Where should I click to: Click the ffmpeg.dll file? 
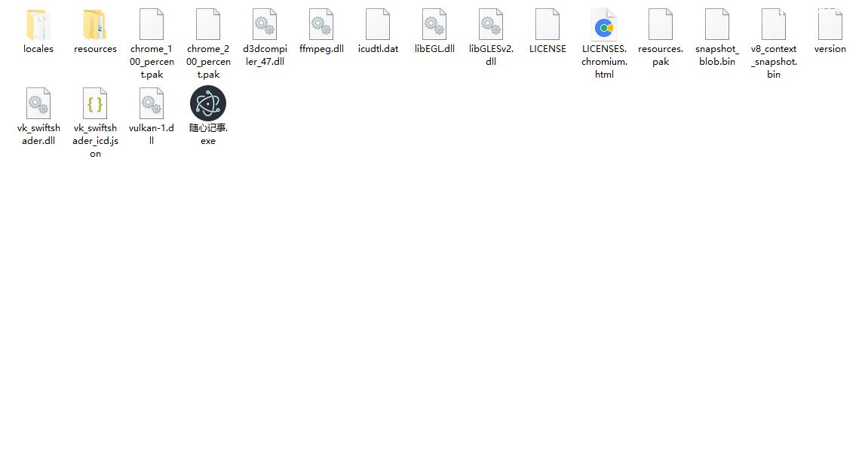click(321, 26)
